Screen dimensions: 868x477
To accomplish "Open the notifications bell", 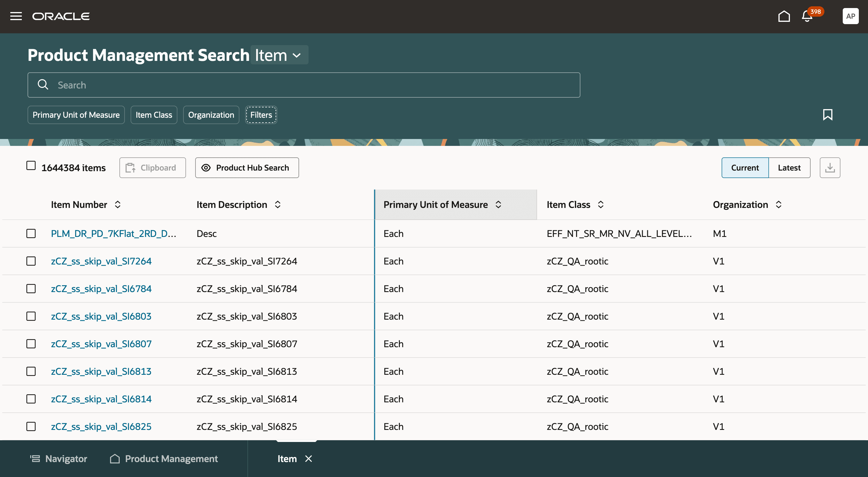I will click(x=807, y=16).
